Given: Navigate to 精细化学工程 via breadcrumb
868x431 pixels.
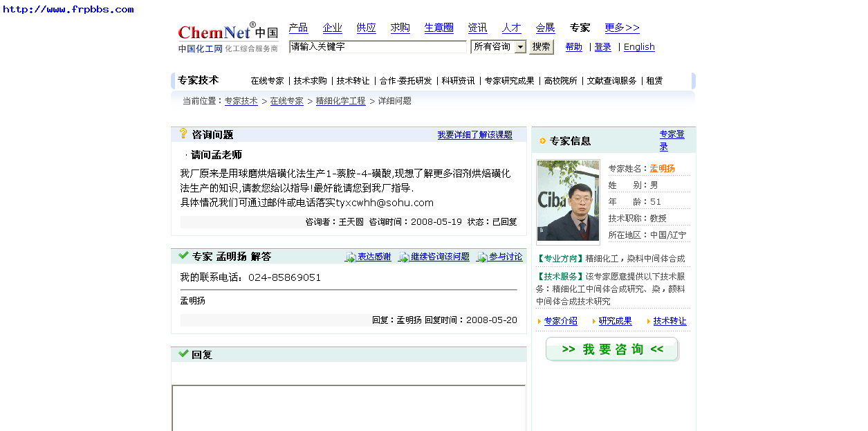Looking at the screenshot, I should [x=340, y=100].
